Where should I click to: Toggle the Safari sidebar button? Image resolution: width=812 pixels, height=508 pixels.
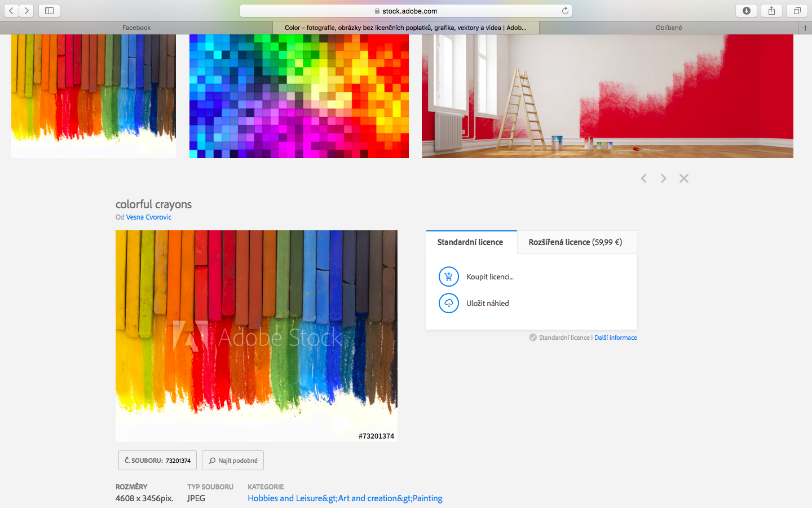pos(49,11)
